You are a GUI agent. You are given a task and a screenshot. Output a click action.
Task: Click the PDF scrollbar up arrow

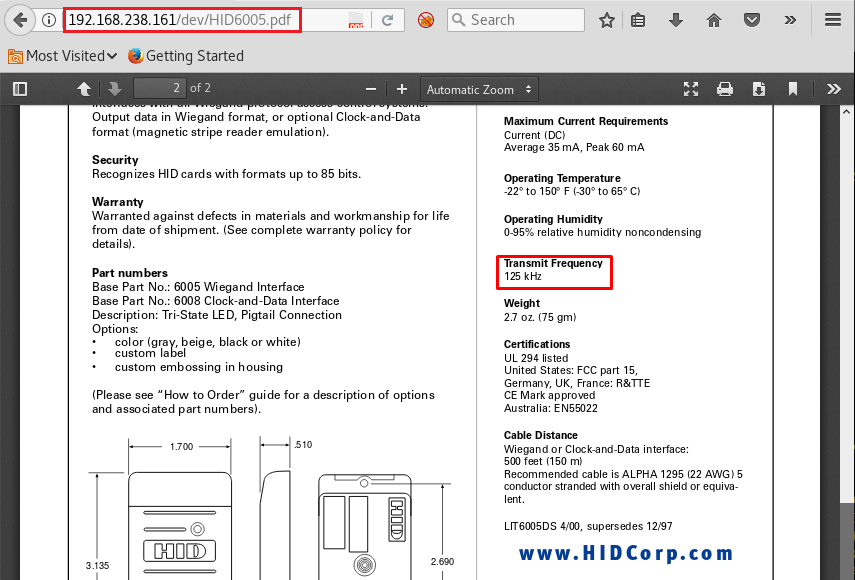pyautogui.click(x=846, y=112)
